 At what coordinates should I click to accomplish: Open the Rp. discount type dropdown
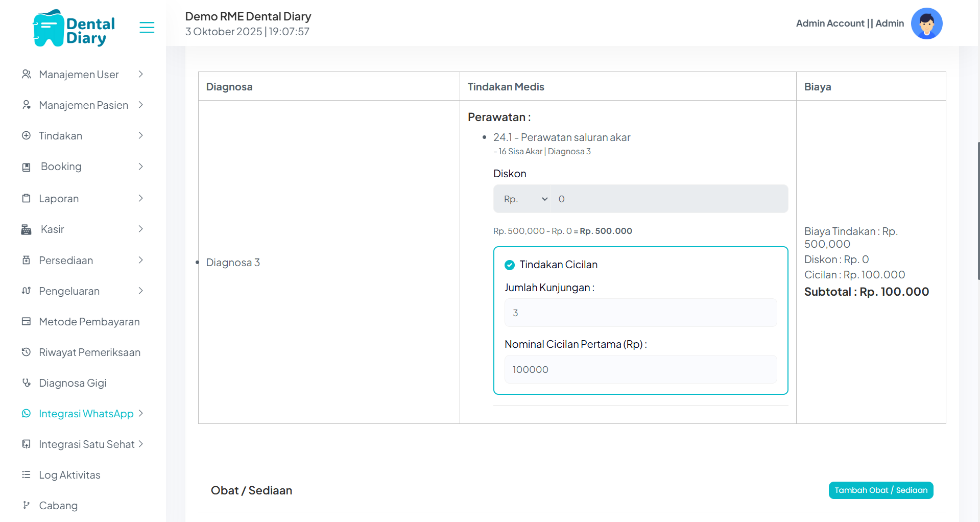coord(522,199)
